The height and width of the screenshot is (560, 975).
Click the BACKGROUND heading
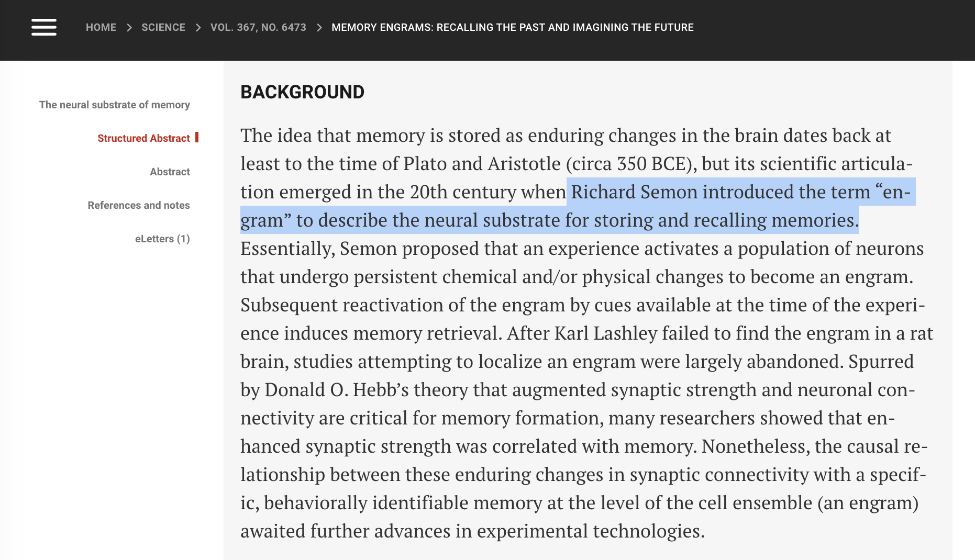302,92
